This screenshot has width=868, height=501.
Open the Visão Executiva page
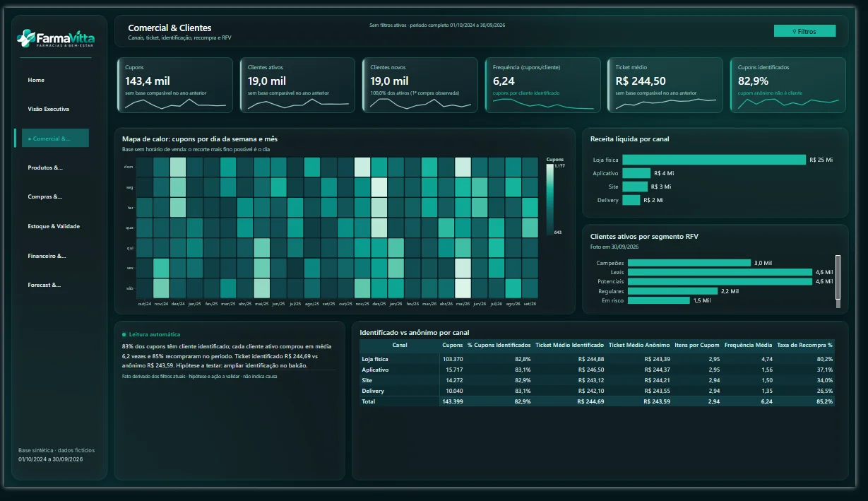pos(48,109)
